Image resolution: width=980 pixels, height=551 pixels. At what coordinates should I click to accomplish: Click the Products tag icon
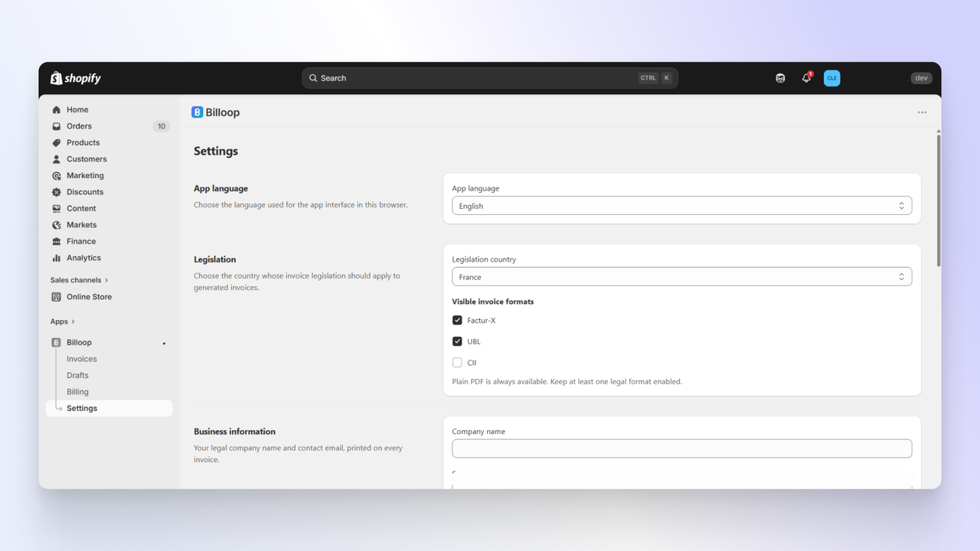point(57,142)
